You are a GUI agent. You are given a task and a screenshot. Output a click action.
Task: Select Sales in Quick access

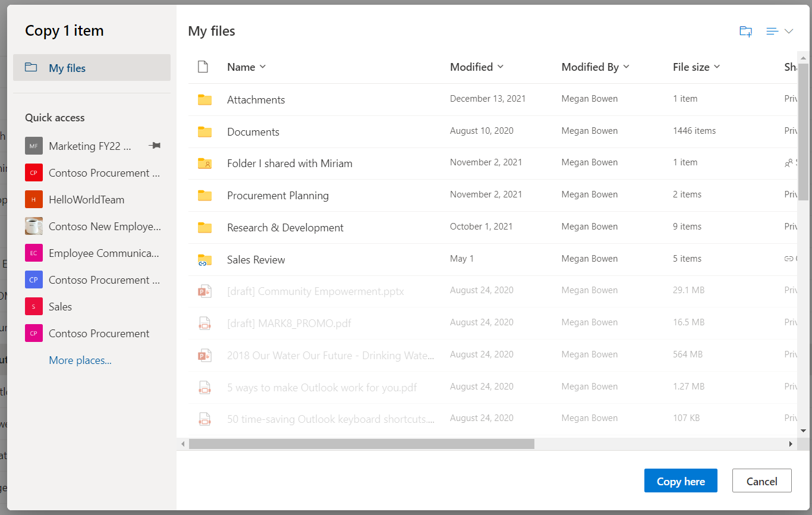60,307
